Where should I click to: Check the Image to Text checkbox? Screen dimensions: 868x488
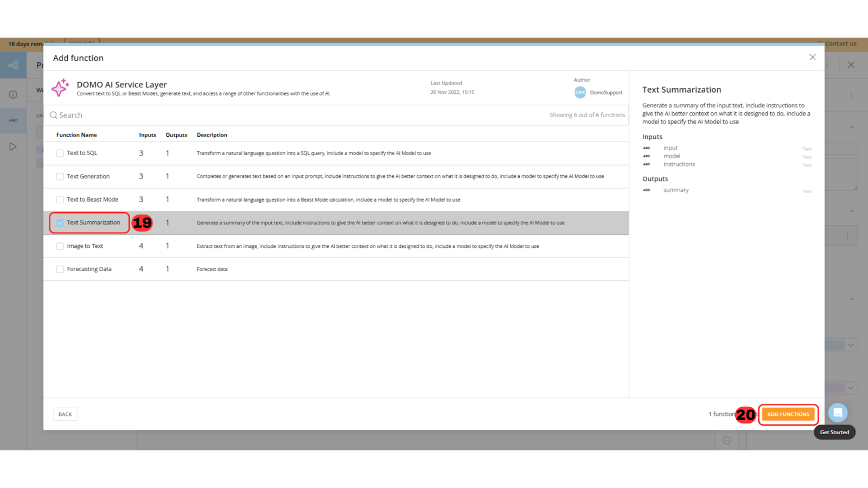click(60, 246)
